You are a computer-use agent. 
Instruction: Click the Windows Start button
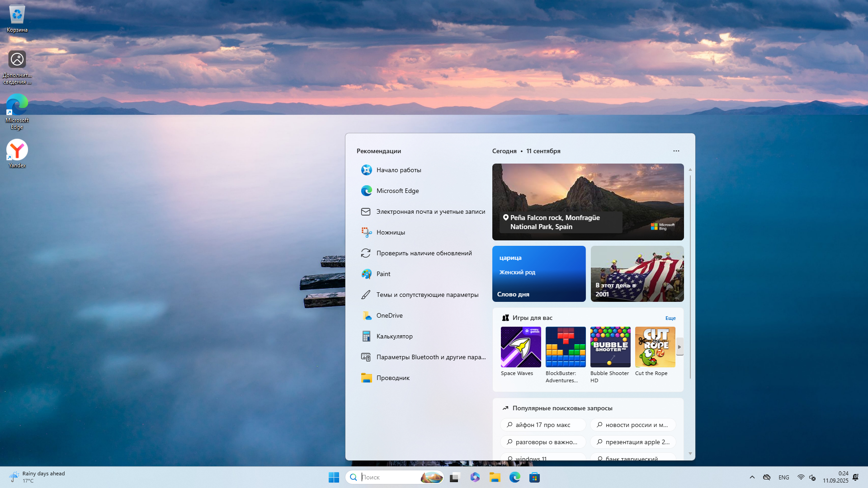(334, 477)
